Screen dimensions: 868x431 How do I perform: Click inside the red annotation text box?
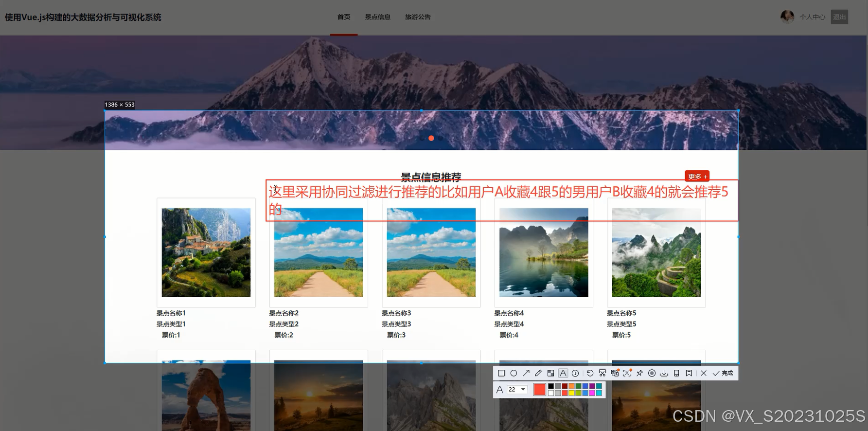pyautogui.click(x=502, y=200)
